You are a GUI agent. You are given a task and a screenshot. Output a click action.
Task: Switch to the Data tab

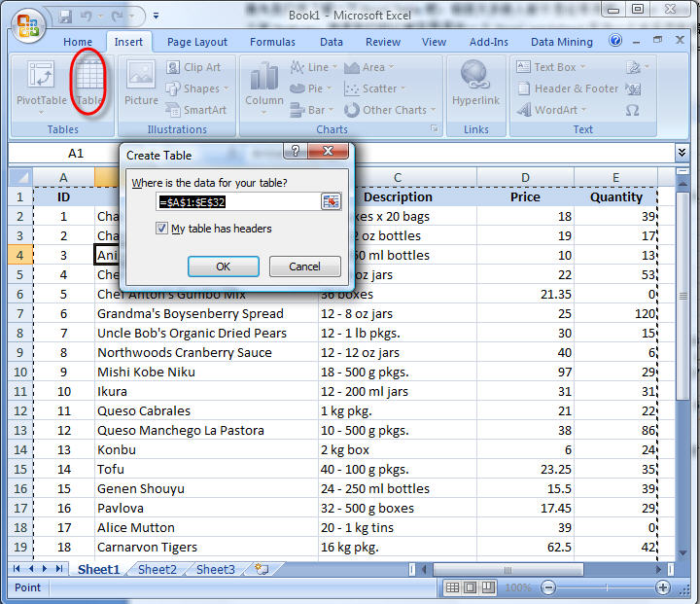coord(332,42)
